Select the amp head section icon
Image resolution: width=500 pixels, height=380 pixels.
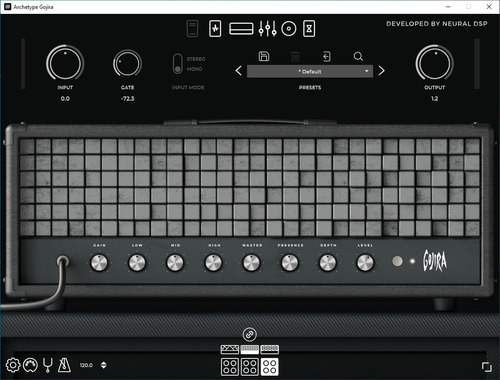(x=241, y=29)
